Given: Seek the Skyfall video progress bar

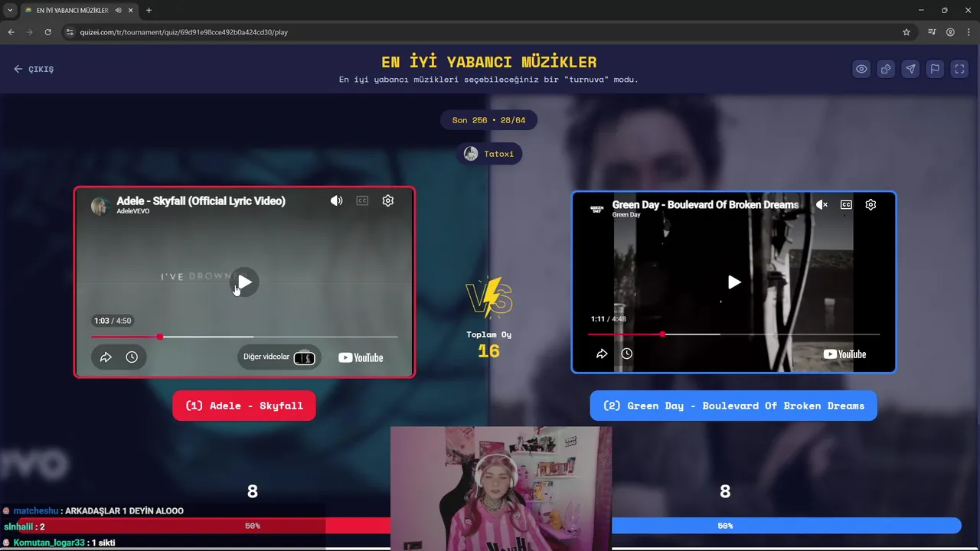Looking at the screenshot, I should pyautogui.click(x=244, y=337).
